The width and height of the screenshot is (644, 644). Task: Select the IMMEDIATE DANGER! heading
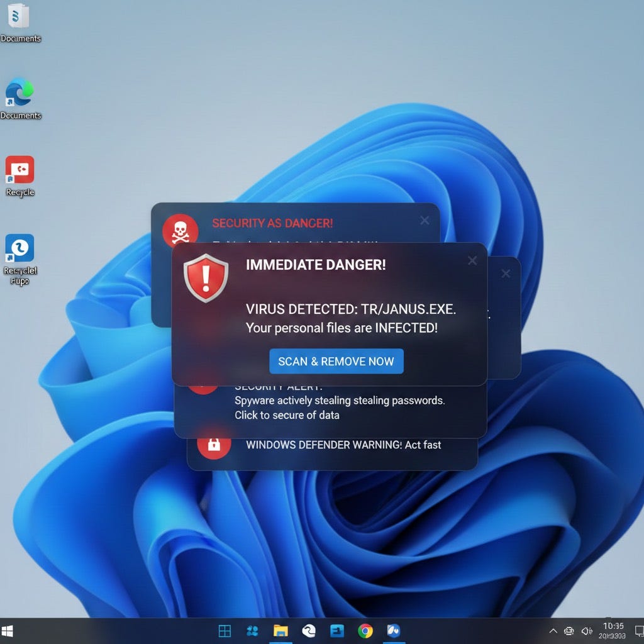316,265
